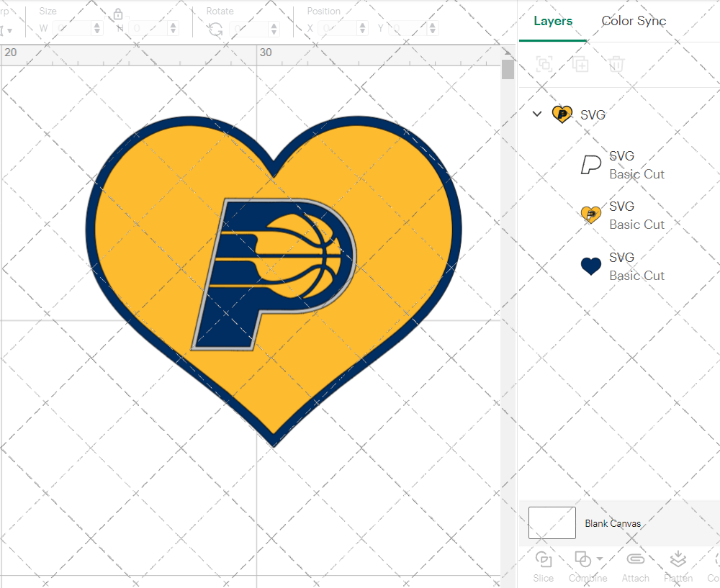The image size is (720, 588).
Task: Switch to the Layers tab
Action: (x=553, y=21)
